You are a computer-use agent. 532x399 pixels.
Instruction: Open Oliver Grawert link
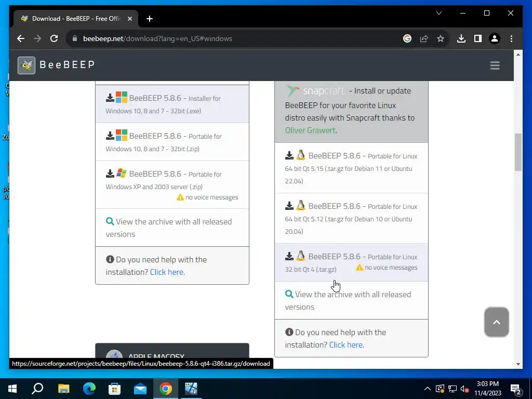[311, 130]
